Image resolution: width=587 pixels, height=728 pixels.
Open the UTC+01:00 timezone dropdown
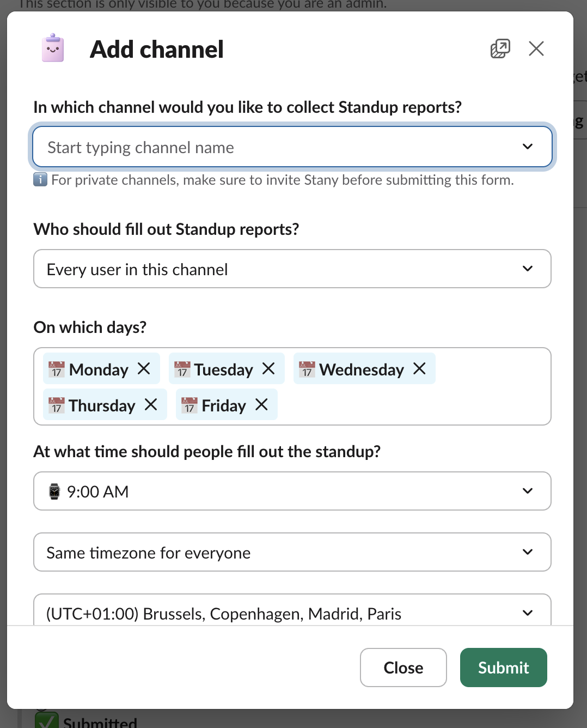coord(292,612)
